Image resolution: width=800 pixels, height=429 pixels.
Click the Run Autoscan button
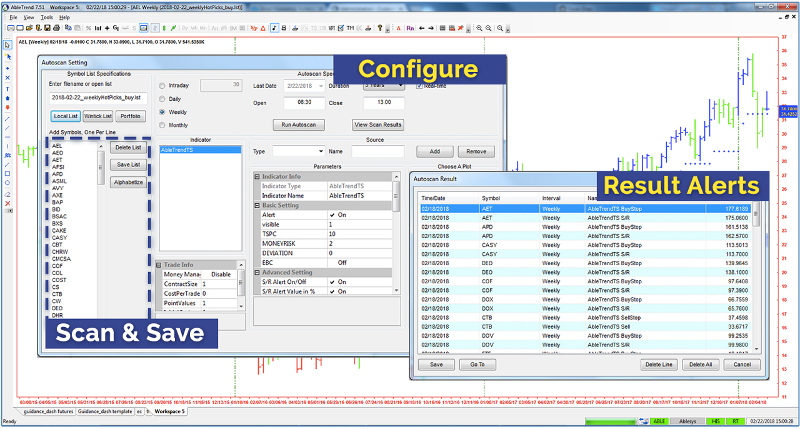(298, 125)
